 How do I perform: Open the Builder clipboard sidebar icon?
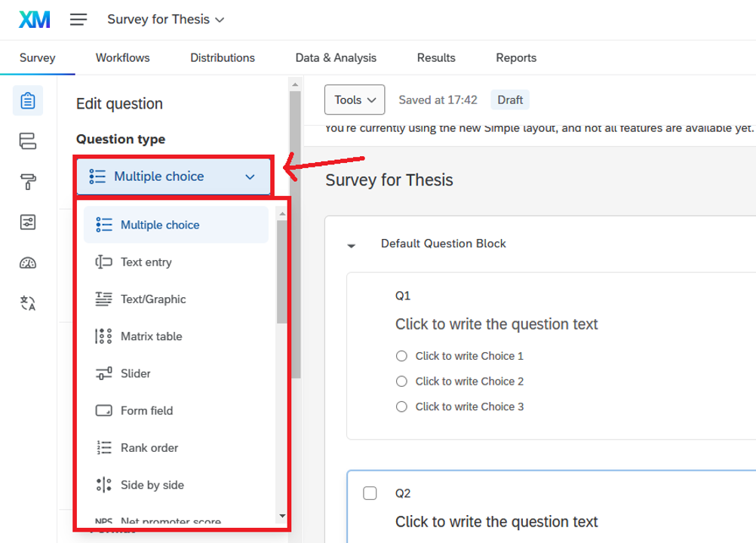(x=28, y=100)
